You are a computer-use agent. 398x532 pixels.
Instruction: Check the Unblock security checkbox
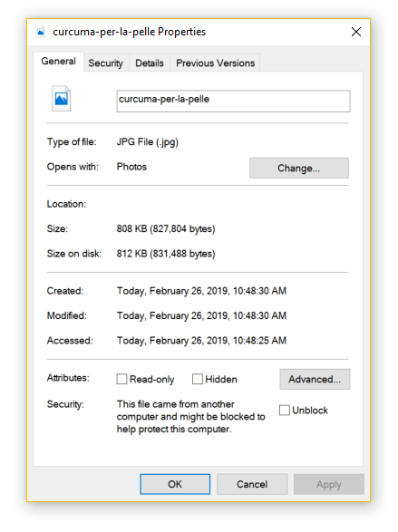click(x=285, y=411)
